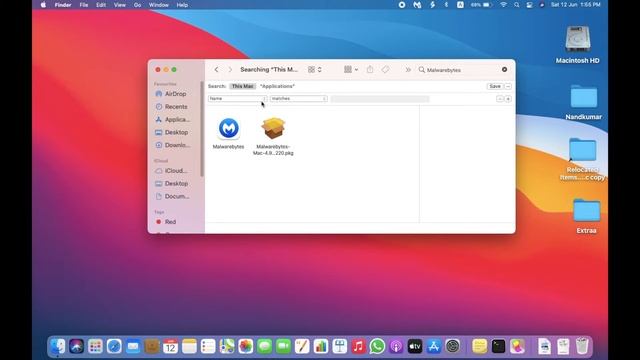Open Music from the Dock

click(358, 347)
